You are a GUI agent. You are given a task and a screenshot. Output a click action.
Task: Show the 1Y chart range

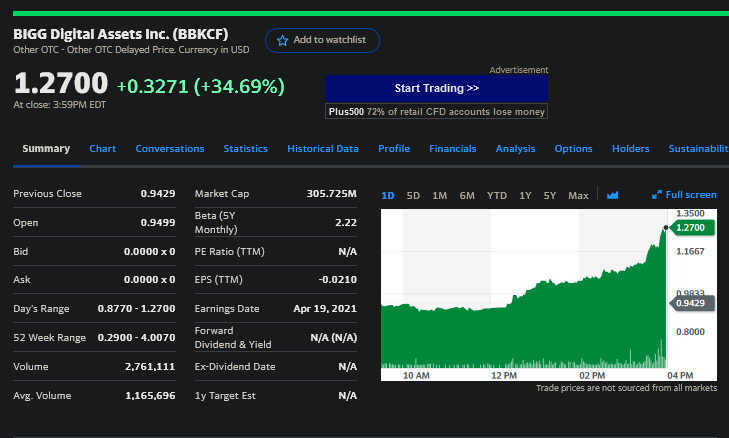pyautogui.click(x=525, y=195)
